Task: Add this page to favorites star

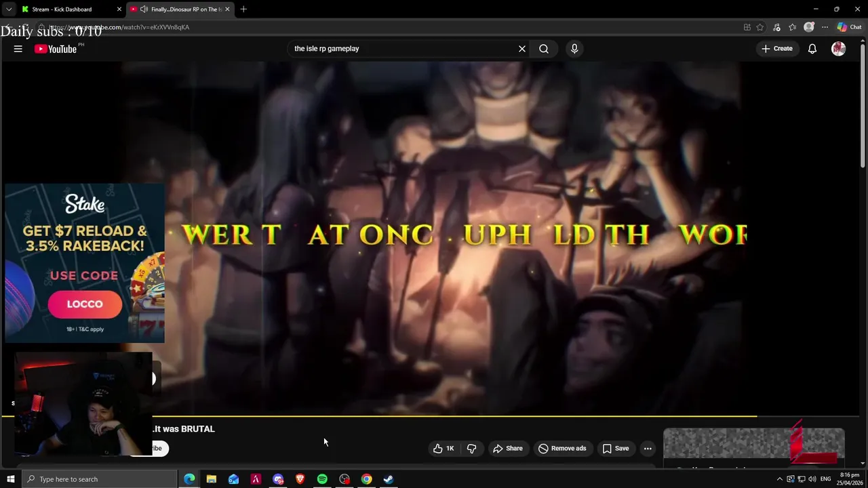Action: (760, 27)
